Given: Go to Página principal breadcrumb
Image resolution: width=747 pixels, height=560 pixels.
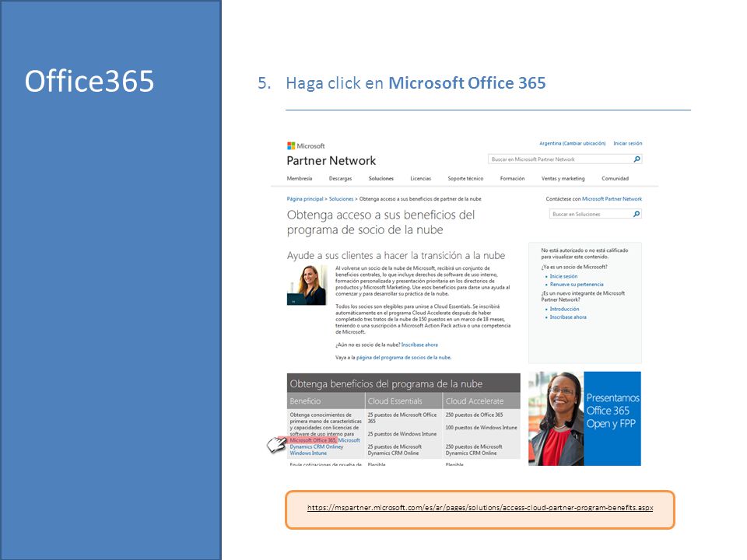Looking at the screenshot, I should point(305,199).
